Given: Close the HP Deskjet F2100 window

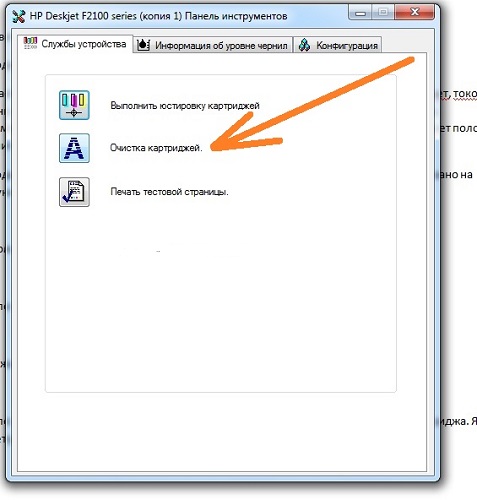Looking at the screenshot, I should [x=415, y=12].
